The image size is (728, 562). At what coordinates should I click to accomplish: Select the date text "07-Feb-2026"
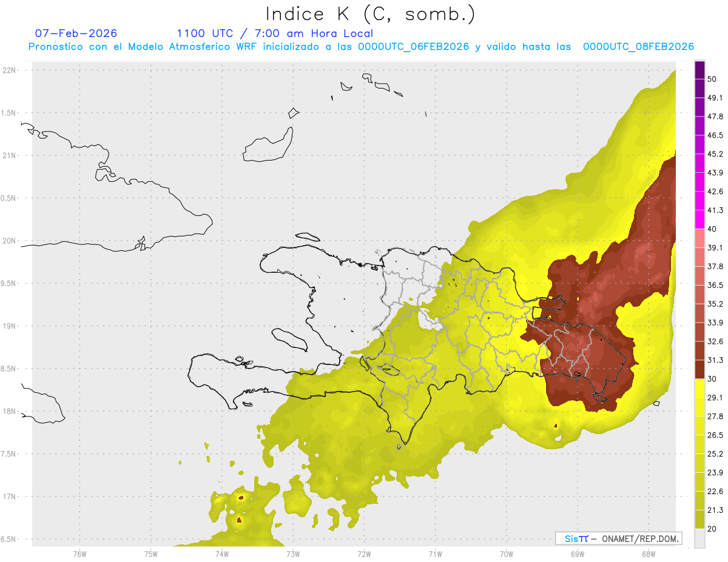[76, 33]
